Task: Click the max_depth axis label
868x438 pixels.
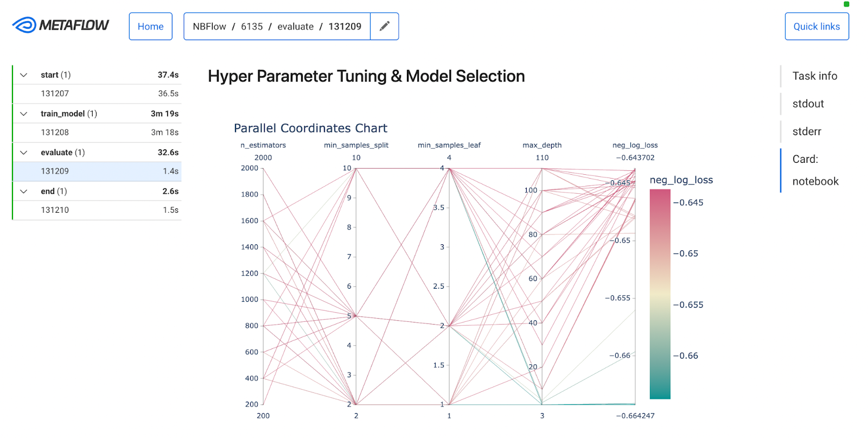Action: click(542, 145)
